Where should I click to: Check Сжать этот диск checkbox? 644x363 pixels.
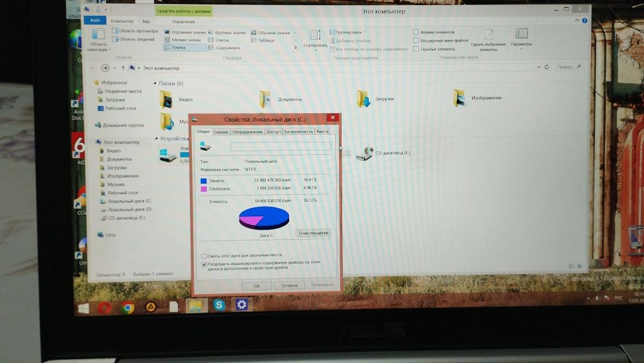click(204, 256)
